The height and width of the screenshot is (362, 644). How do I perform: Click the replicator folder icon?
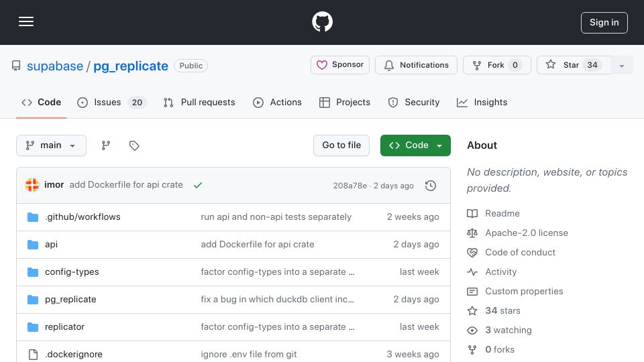coord(33,327)
